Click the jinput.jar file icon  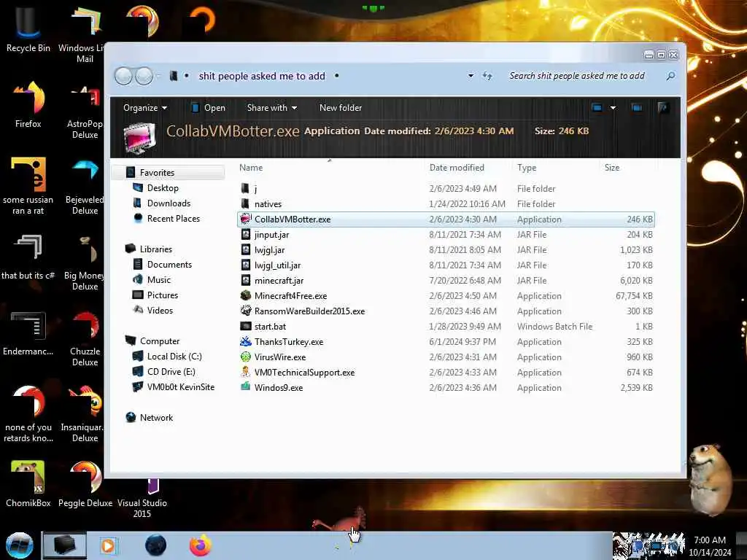point(245,234)
